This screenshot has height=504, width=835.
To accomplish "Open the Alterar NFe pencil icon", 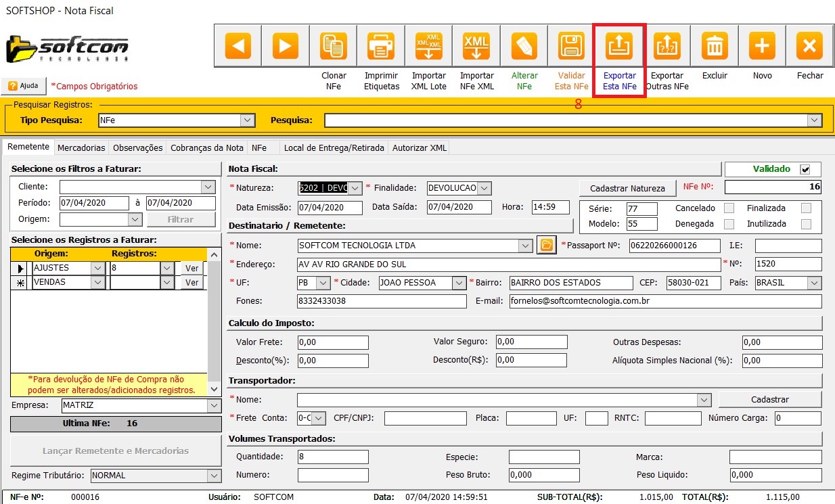I will tap(524, 46).
